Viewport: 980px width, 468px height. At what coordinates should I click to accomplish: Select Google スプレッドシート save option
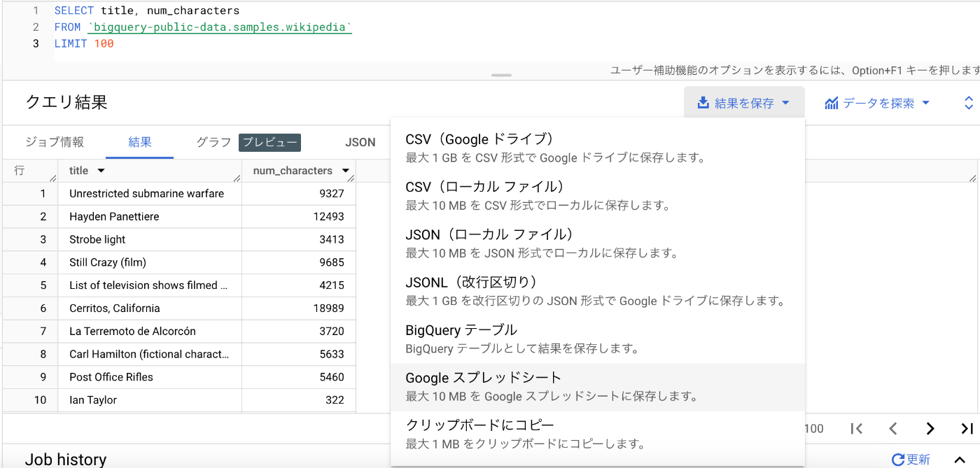(x=597, y=386)
